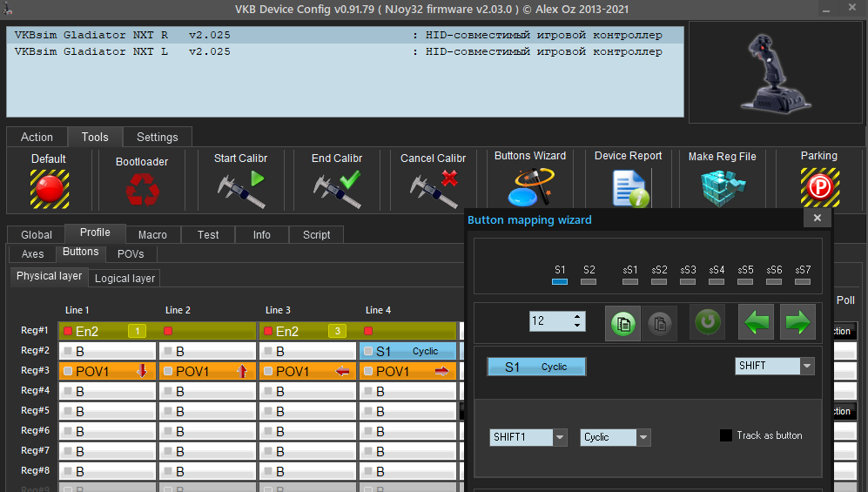End calibration with green check icon
This screenshot has width=868, height=492.
click(337, 189)
